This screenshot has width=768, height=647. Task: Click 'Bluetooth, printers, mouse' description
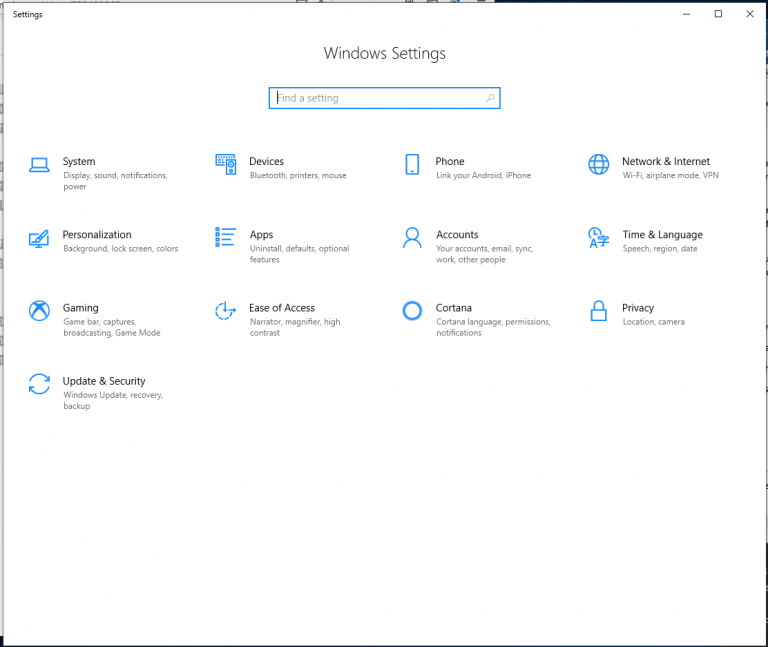298,175
